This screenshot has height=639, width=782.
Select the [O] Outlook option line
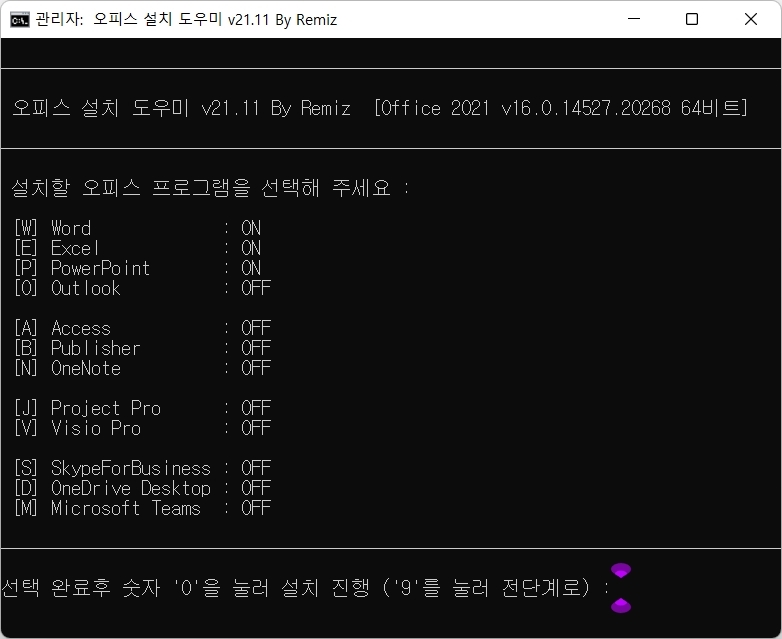pos(142,288)
